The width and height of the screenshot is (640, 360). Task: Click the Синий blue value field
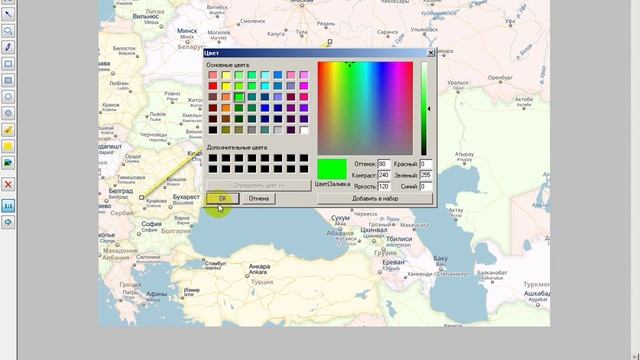[426, 187]
